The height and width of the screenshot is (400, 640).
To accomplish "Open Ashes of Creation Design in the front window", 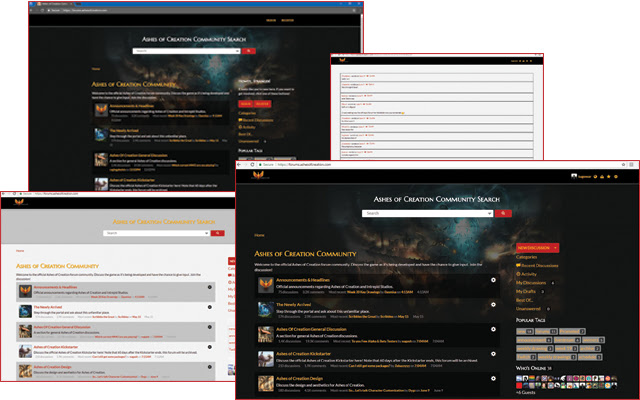I will 299,378.
